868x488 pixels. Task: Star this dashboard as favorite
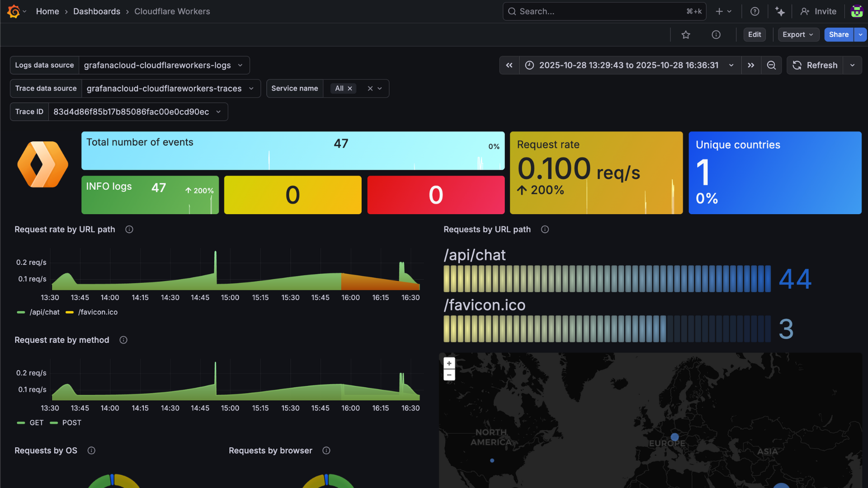pyautogui.click(x=686, y=35)
